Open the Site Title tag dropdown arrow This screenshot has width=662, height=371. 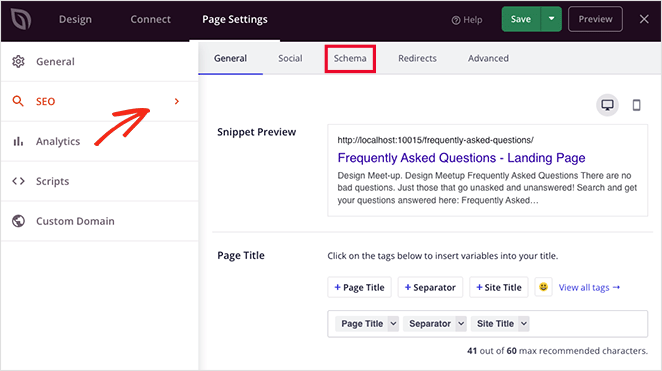click(524, 324)
